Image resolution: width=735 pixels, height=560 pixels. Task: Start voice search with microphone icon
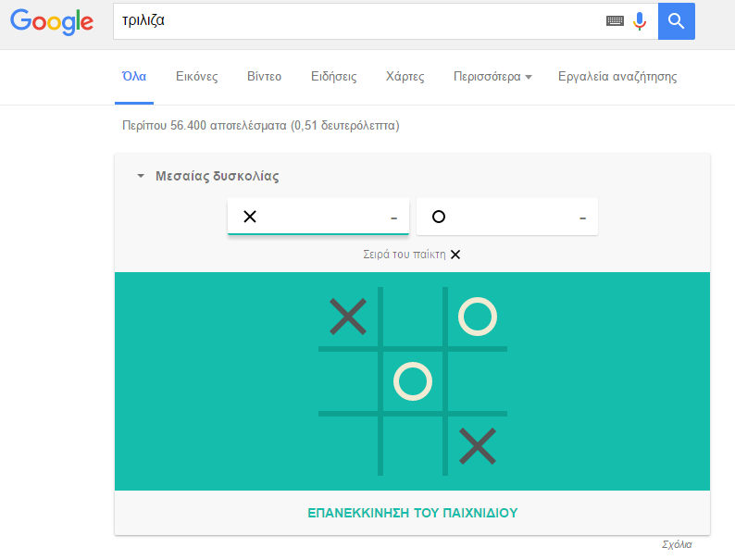[x=639, y=20]
